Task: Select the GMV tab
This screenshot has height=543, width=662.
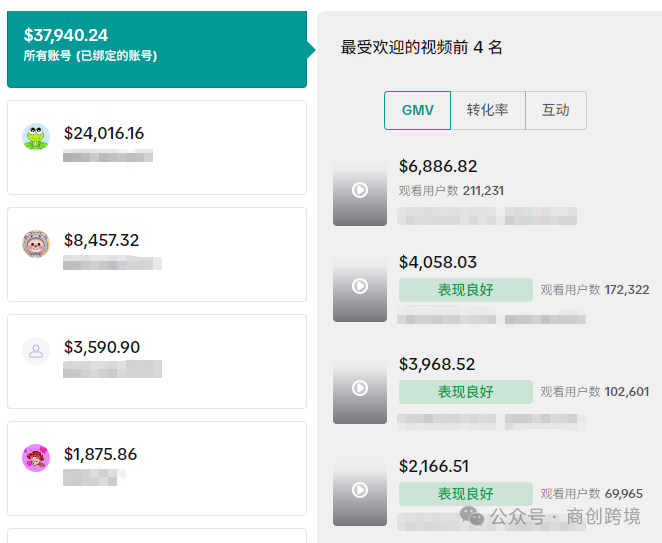Action: 417,110
